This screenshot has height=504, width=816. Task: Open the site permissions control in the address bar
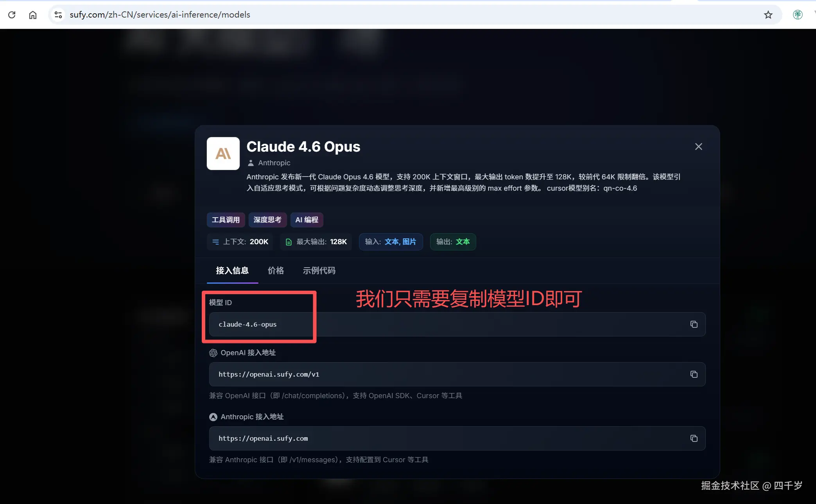tap(58, 14)
